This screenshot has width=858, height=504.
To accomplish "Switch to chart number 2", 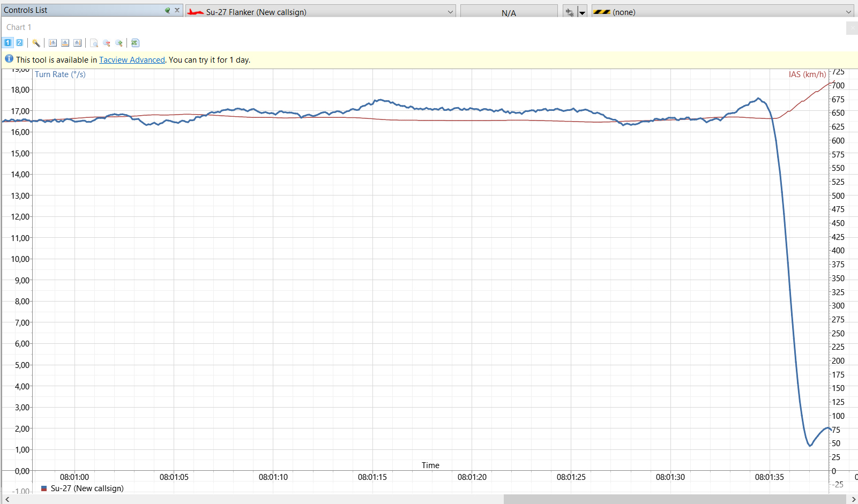I will point(19,43).
